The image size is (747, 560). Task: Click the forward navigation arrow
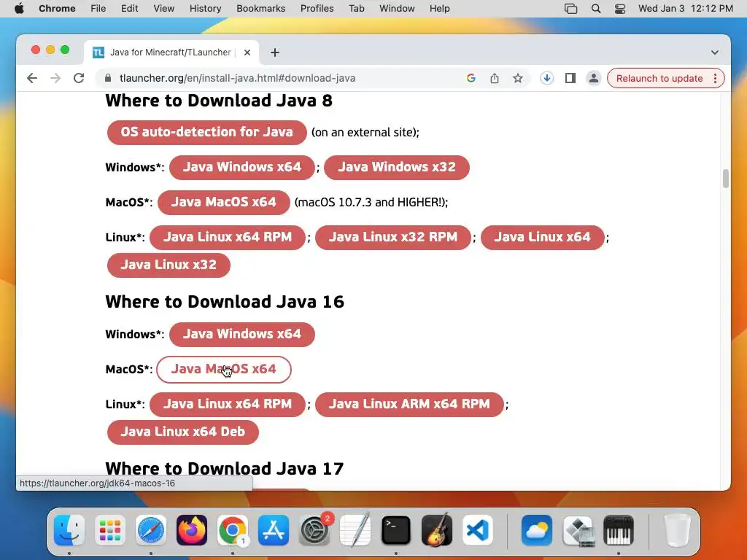pos(55,78)
